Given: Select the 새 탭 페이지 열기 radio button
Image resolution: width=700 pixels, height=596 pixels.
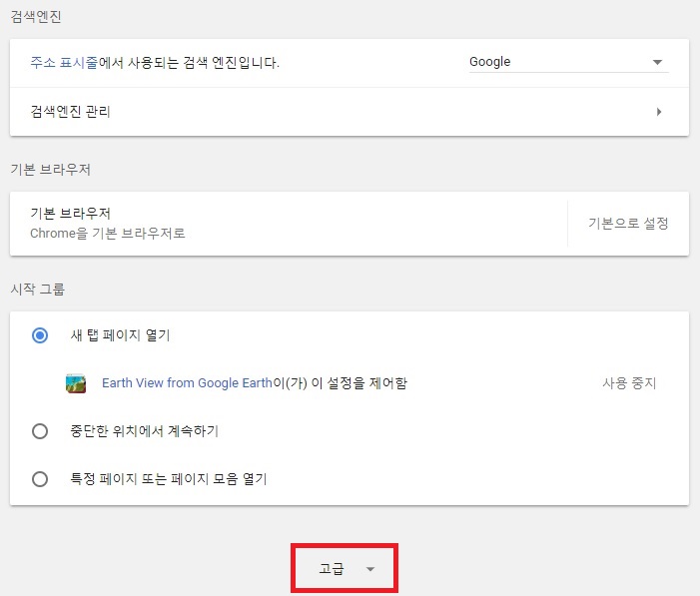Looking at the screenshot, I should pos(40,335).
